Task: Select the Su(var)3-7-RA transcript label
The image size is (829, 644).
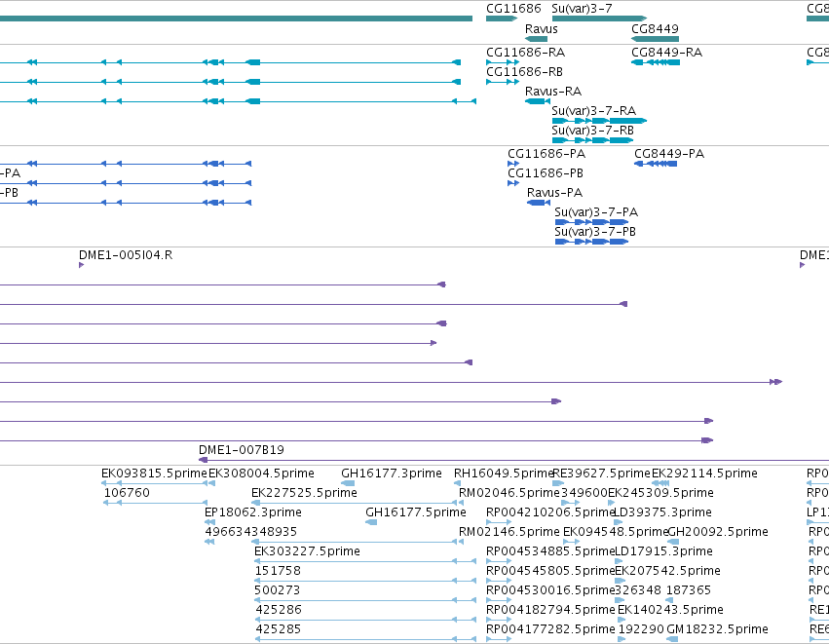Action: 593,111
